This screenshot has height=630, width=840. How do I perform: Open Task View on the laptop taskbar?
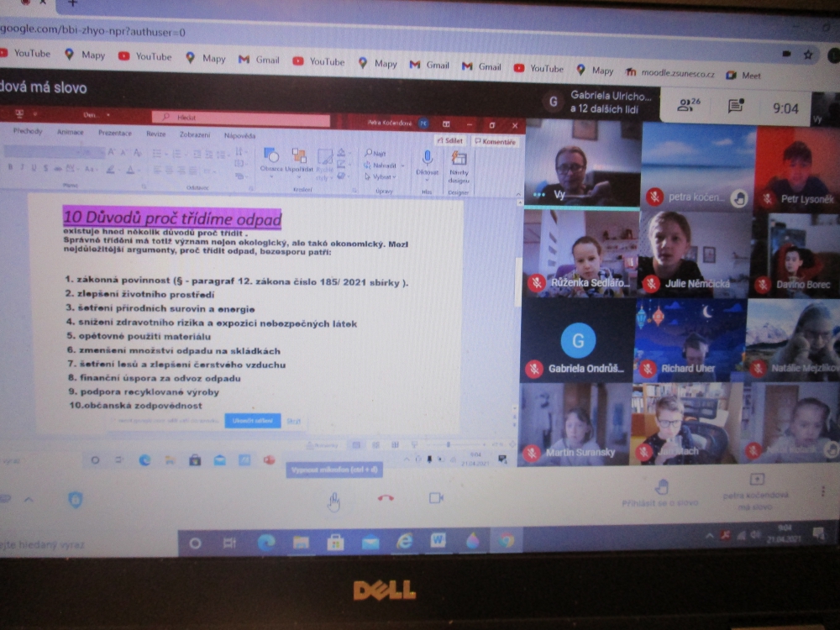(x=229, y=543)
